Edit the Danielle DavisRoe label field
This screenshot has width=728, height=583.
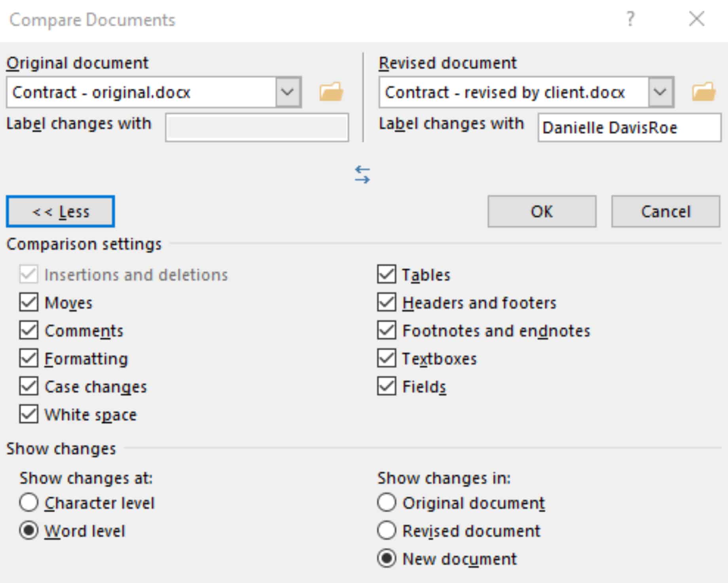click(x=629, y=127)
